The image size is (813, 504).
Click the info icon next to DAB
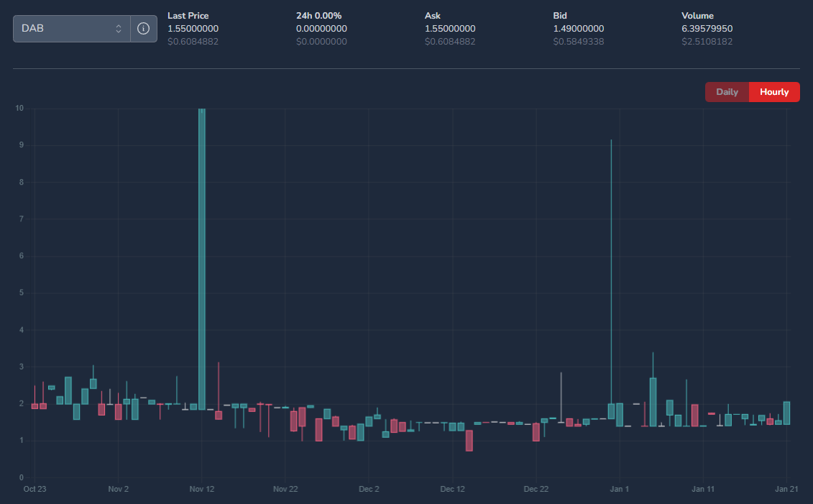(x=144, y=29)
